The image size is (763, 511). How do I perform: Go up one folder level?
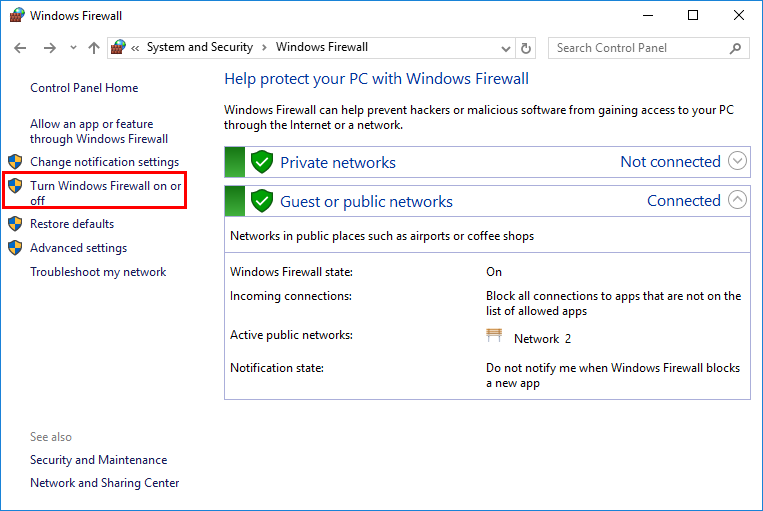93,48
